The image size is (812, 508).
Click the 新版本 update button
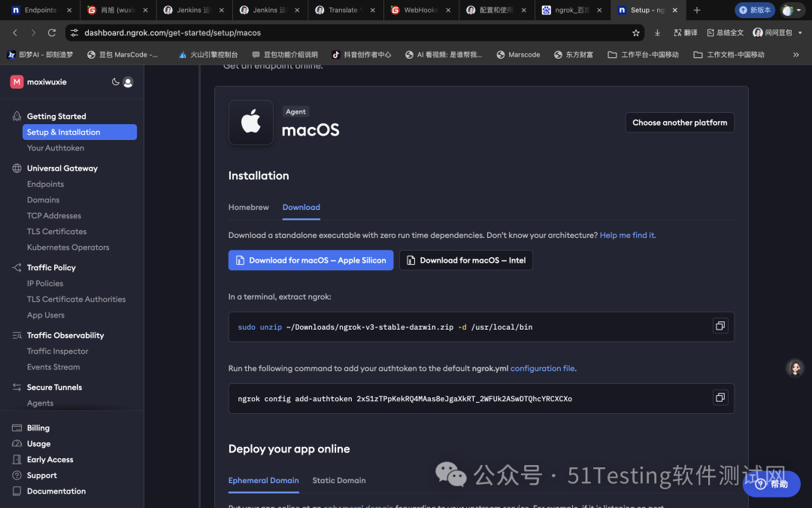pyautogui.click(x=755, y=10)
